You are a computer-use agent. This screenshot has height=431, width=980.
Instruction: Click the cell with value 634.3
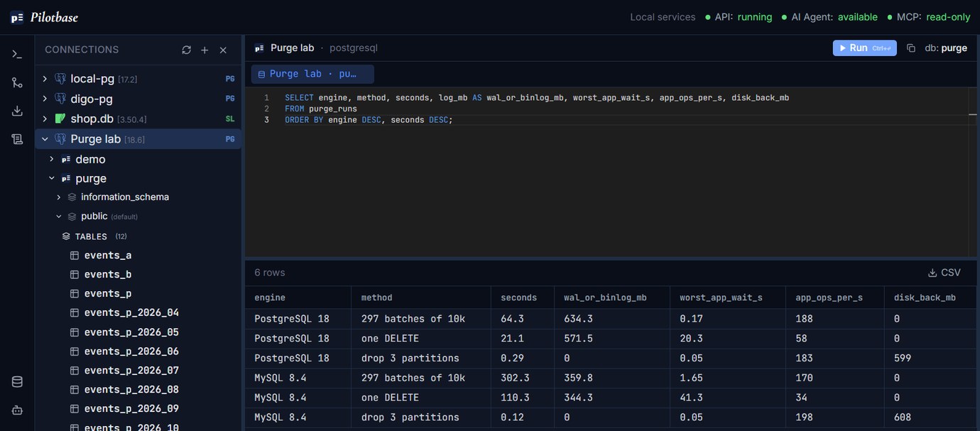pos(612,319)
